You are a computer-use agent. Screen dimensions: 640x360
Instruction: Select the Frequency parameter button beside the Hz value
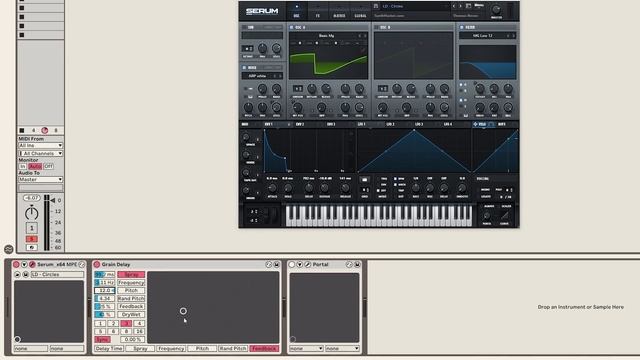click(131, 282)
